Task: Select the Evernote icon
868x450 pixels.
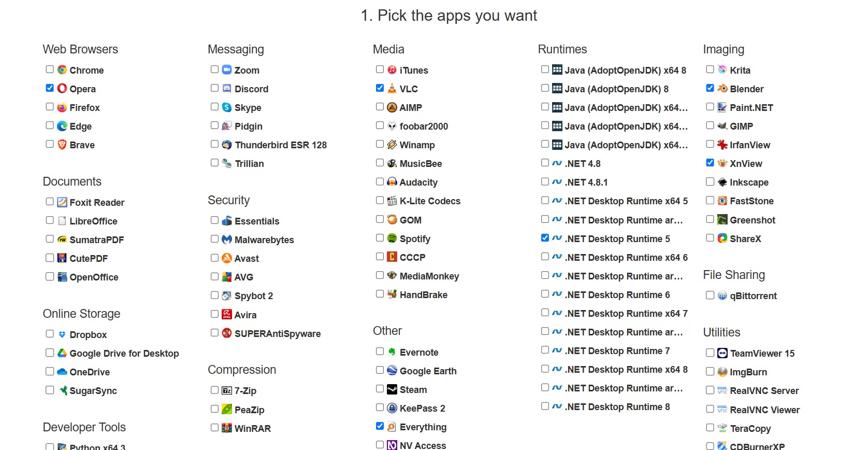Action: (x=392, y=352)
